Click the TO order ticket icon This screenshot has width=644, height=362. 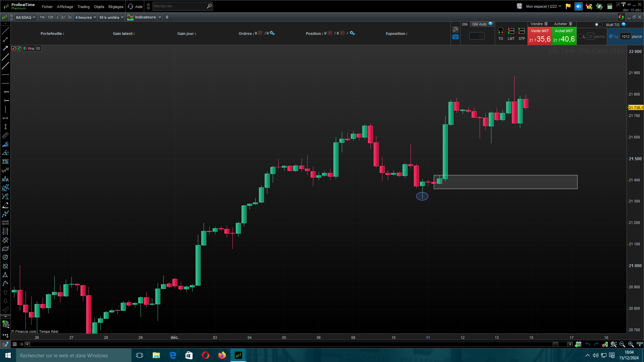[x=500, y=31]
